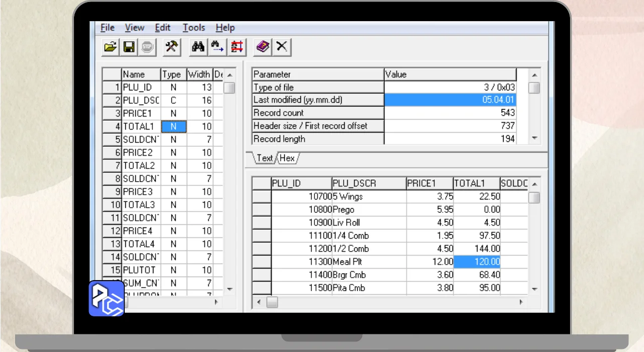
Task: Click the PLU_DSCR column header
Action: pyautogui.click(x=368, y=184)
